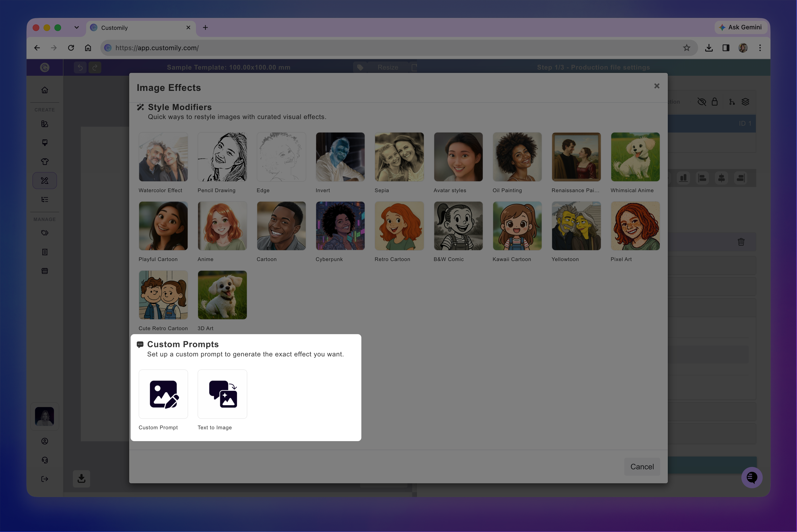This screenshot has height=532, width=797.
Task: Apply the Yellowtoon style
Action: tap(576, 226)
